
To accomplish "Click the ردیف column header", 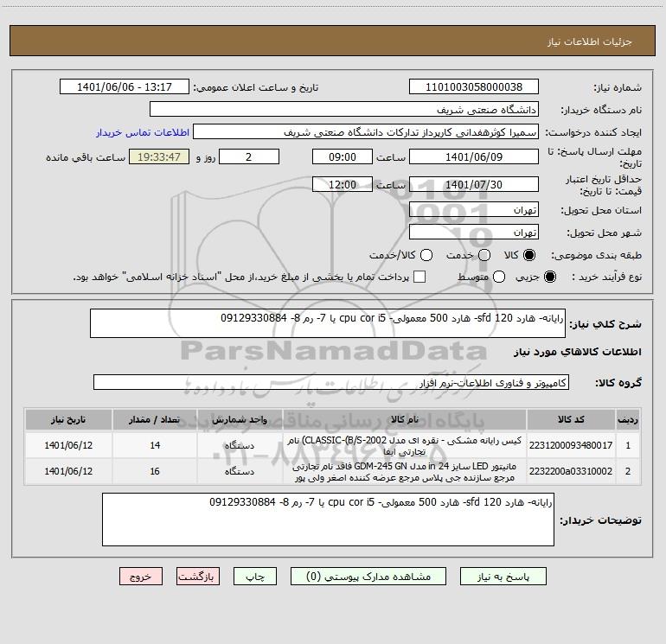I will [x=628, y=419].
